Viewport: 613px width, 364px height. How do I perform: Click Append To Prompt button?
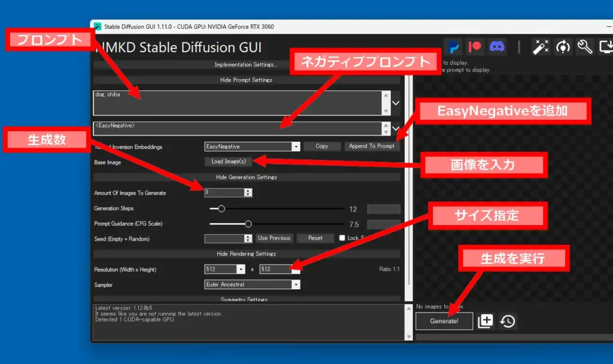pyautogui.click(x=372, y=146)
